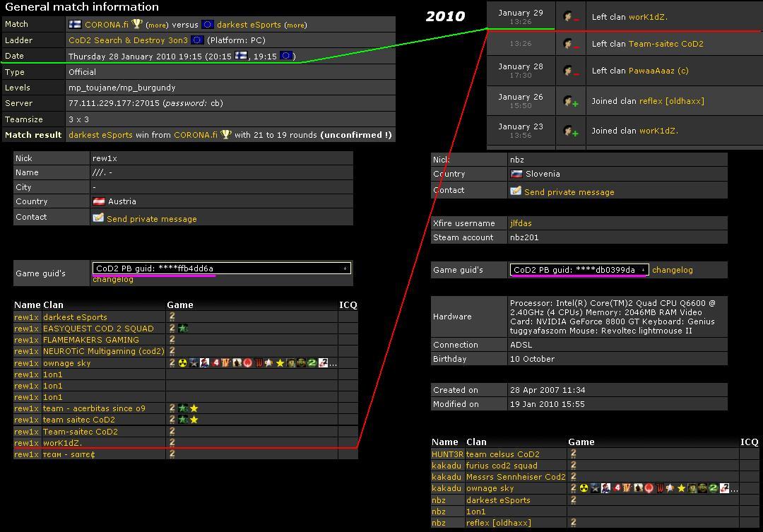
Task: Click the CoD2 game icon in rew1x's darkest eSports row
Action: point(172,317)
